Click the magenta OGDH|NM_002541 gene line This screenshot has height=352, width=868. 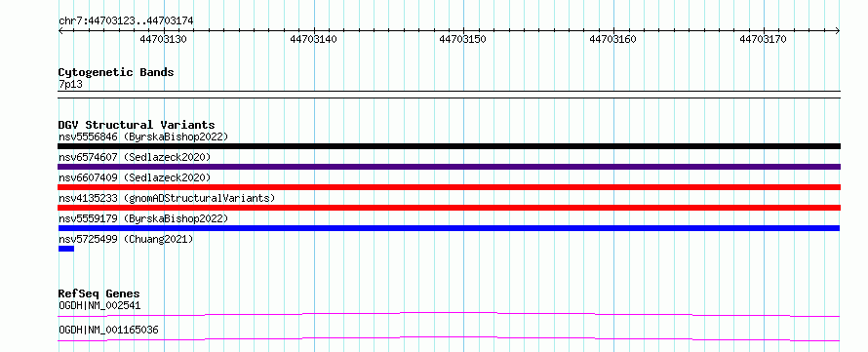pyautogui.click(x=449, y=314)
